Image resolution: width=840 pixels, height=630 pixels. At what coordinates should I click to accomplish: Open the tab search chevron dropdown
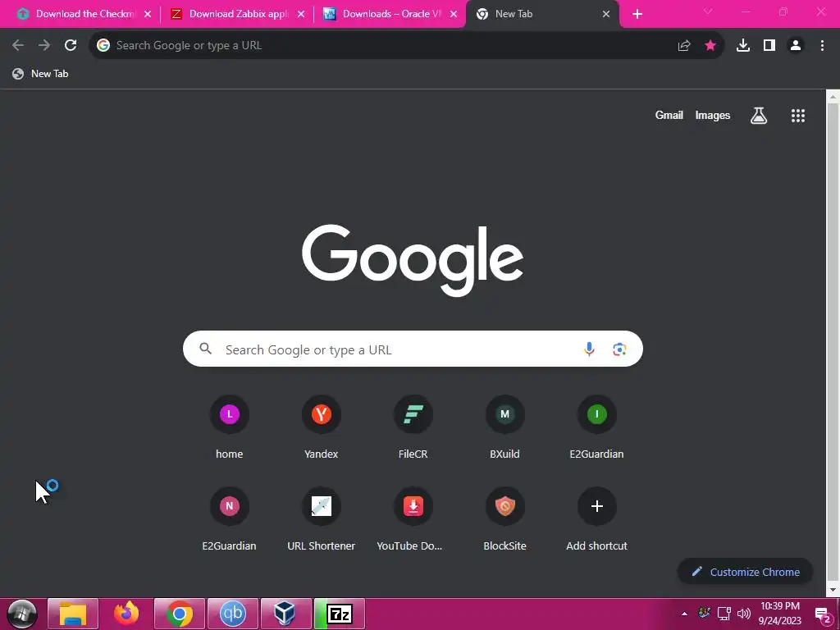[708, 11]
